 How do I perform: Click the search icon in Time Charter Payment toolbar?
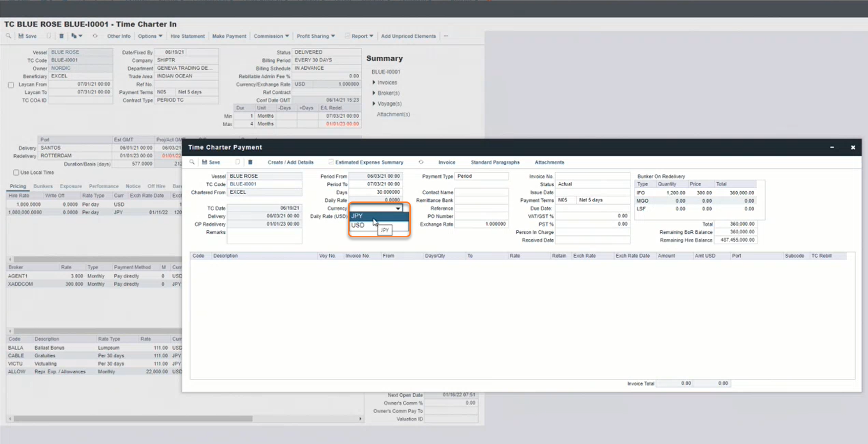pos(192,162)
